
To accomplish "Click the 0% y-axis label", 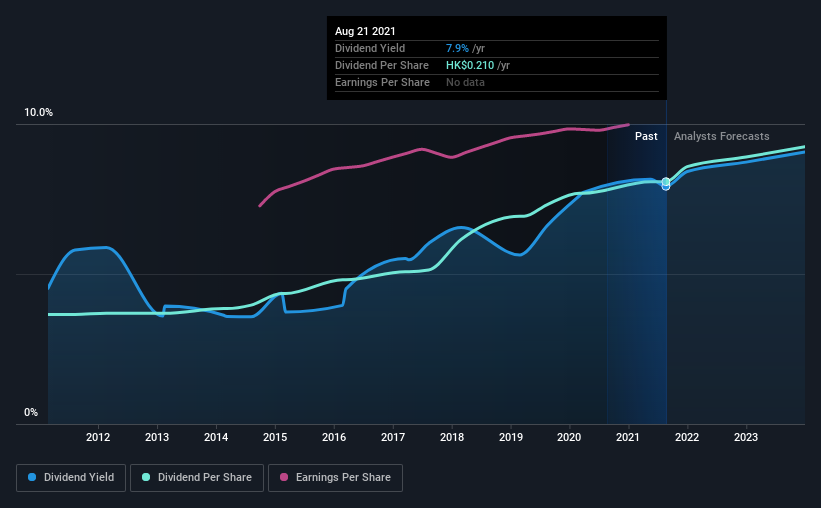I will tap(31, 413).
